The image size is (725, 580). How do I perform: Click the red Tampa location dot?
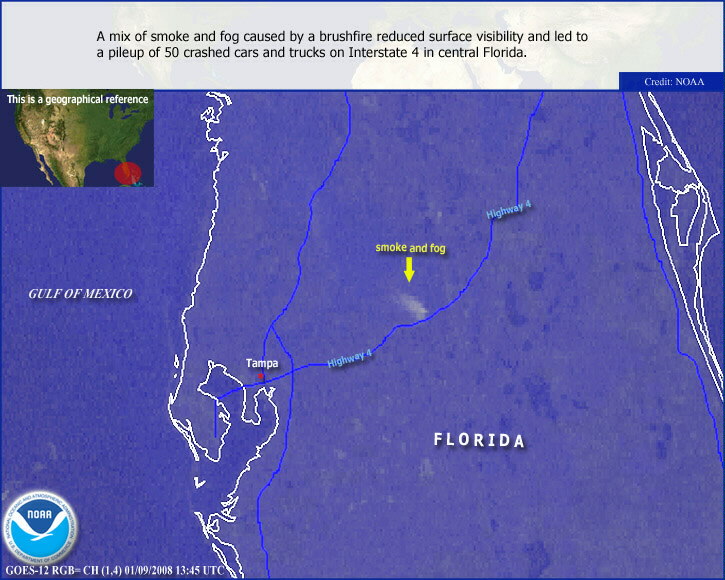[259, 376]
